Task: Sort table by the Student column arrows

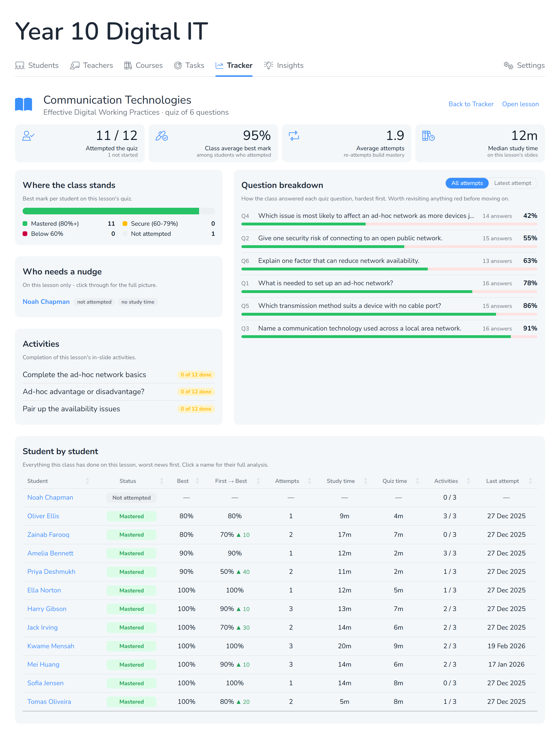Action: 88,481
